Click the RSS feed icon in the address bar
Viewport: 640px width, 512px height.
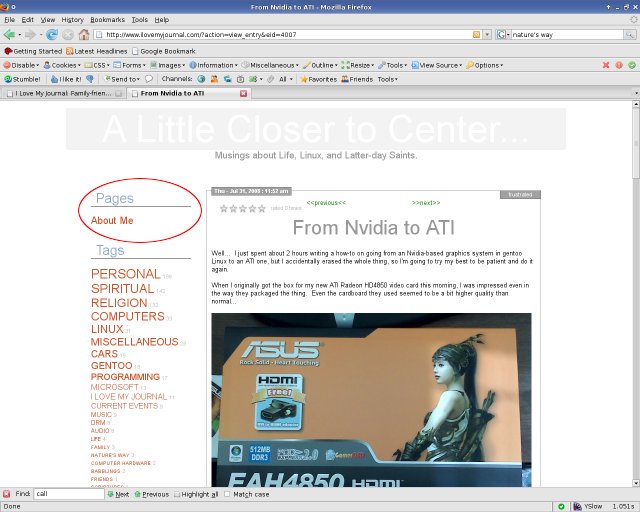pos(476,35)
